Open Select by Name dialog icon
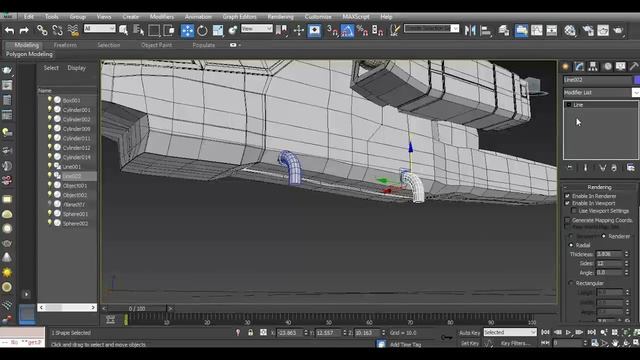This screenshot has width=640, height=360. click(139, 30)
